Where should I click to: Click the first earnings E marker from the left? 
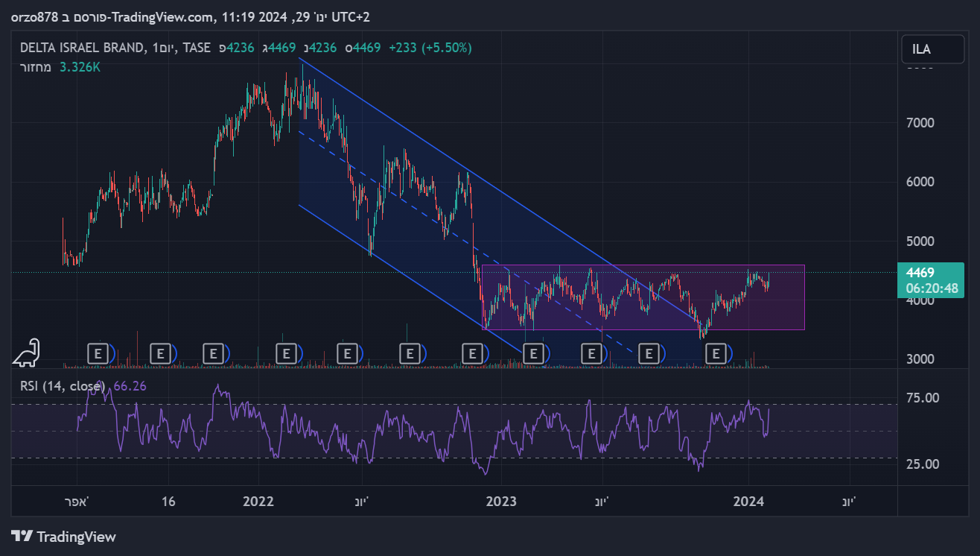point(98,353)
